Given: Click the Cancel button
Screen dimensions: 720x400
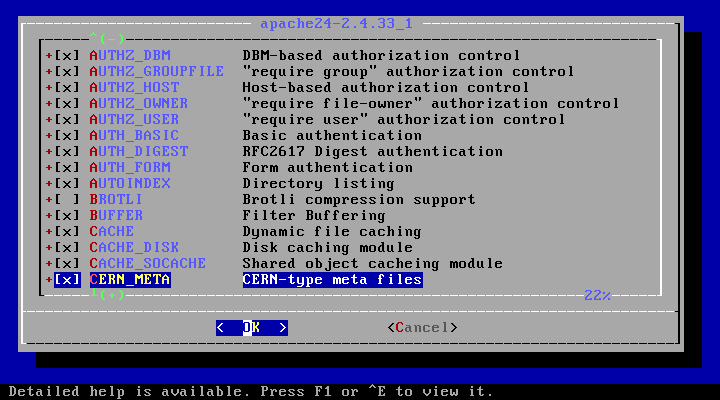Looking at the screenshot, I should pyautogui.click(x=422, y=328).
